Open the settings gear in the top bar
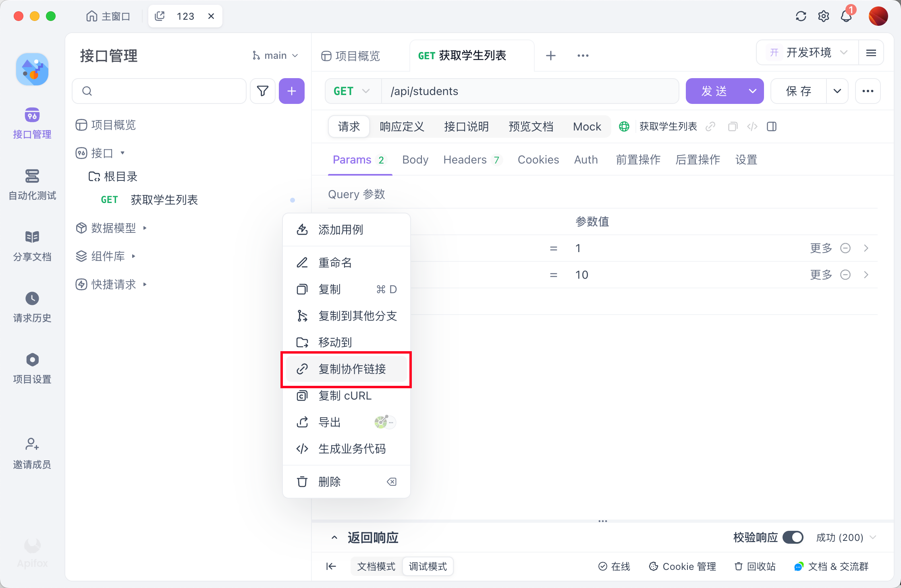 tap(823, 16)
